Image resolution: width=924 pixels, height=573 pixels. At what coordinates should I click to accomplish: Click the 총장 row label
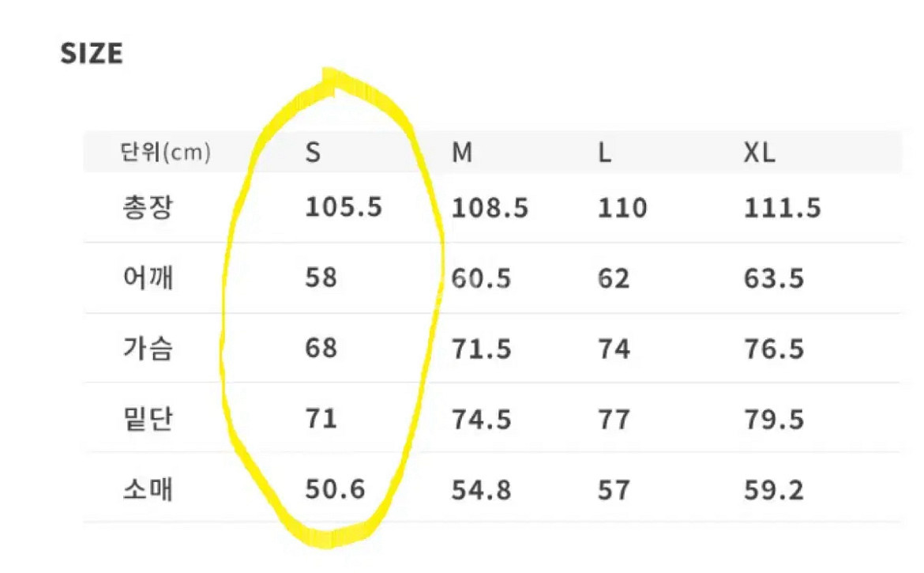point(147,208)
